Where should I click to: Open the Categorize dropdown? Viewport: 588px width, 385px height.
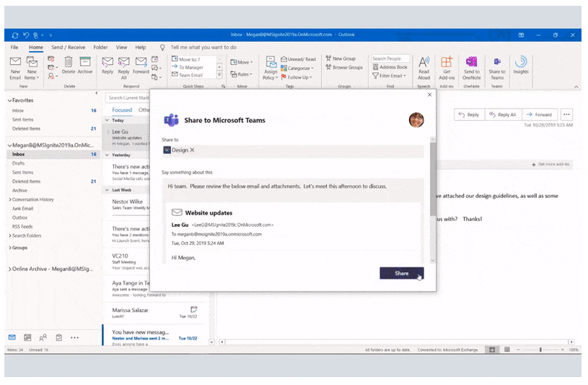click(x=297, y=68)
